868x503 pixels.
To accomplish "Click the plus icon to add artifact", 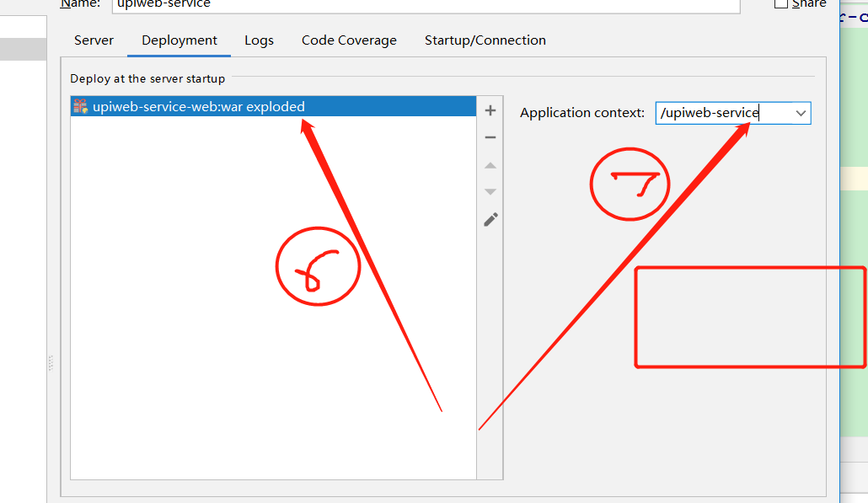I will point(490,110).
